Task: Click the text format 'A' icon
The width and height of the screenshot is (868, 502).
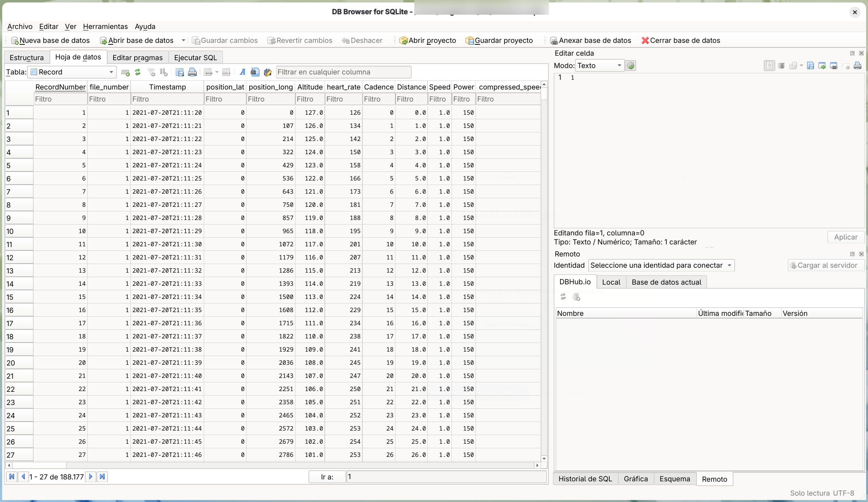Action: 242,72
